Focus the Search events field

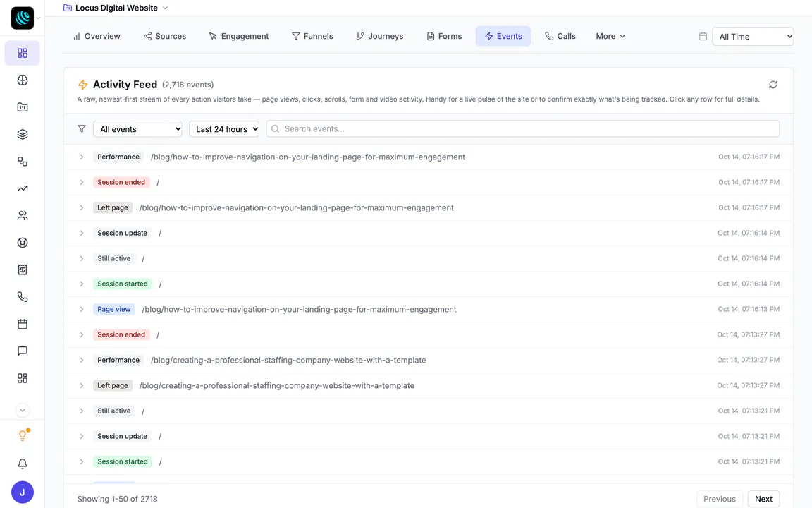(522, 128)
